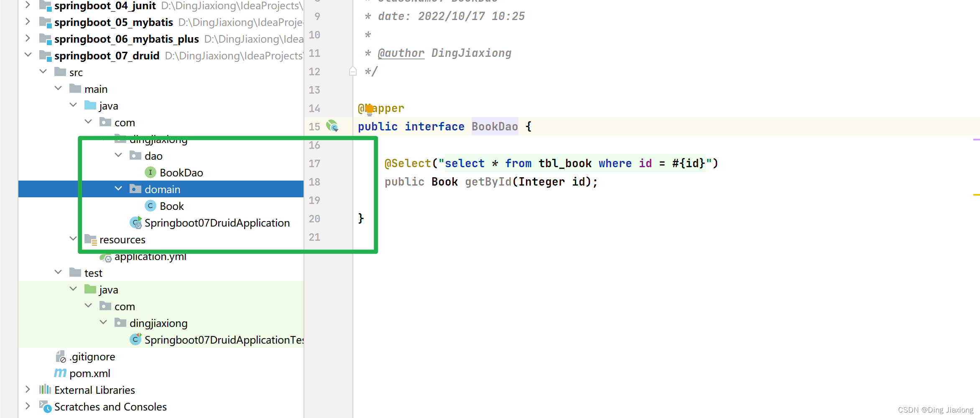The image size is (980, 418).
Task: Click the @author Javadoc tag link
Action: [401, 53]
